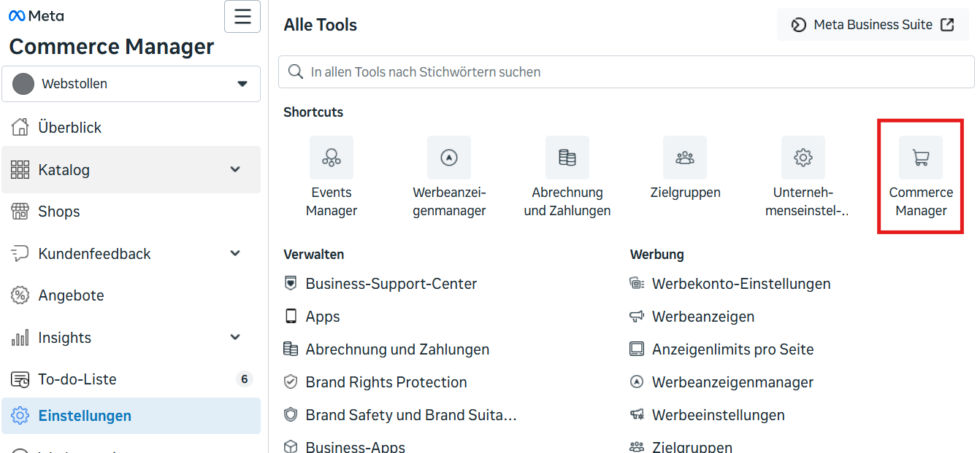Click the Werbeeinstellungen megaphone gear icon

pyautogui.click(x=637, y=414)
